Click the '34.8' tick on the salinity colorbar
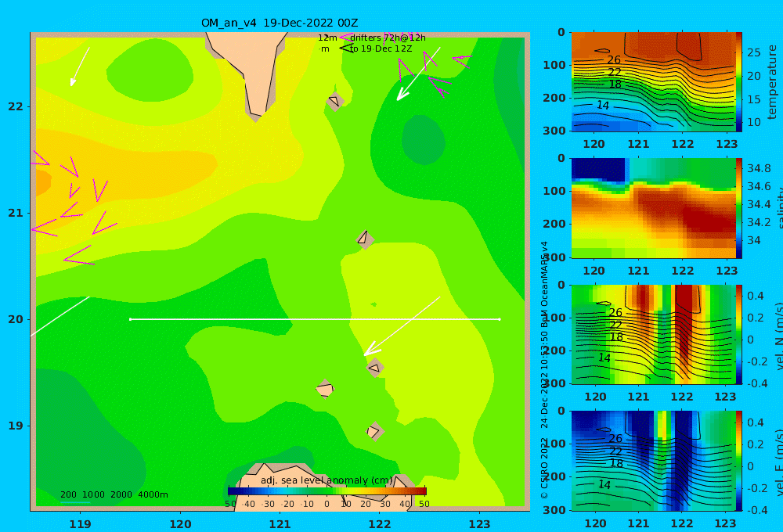Screen dimensions: 783x532 (x=759, y=168)
